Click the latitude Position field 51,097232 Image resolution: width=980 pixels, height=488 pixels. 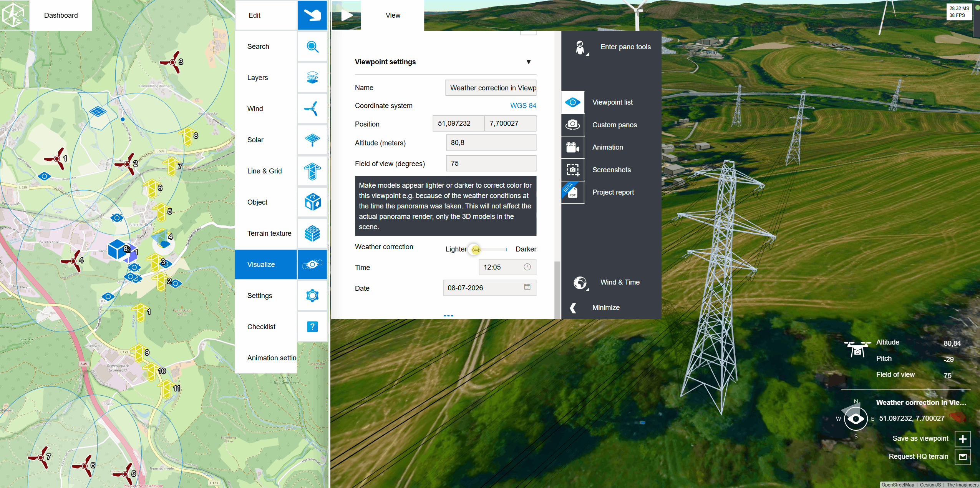coord(458,123)
